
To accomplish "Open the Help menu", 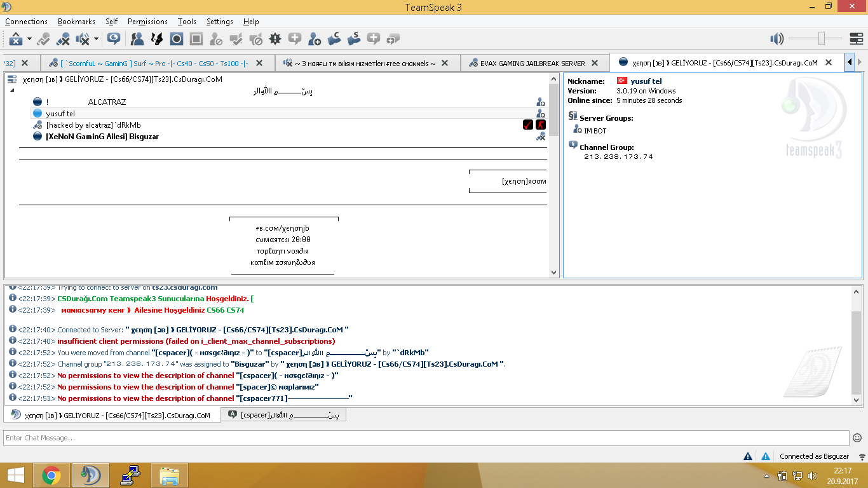I will click(251, 22).
